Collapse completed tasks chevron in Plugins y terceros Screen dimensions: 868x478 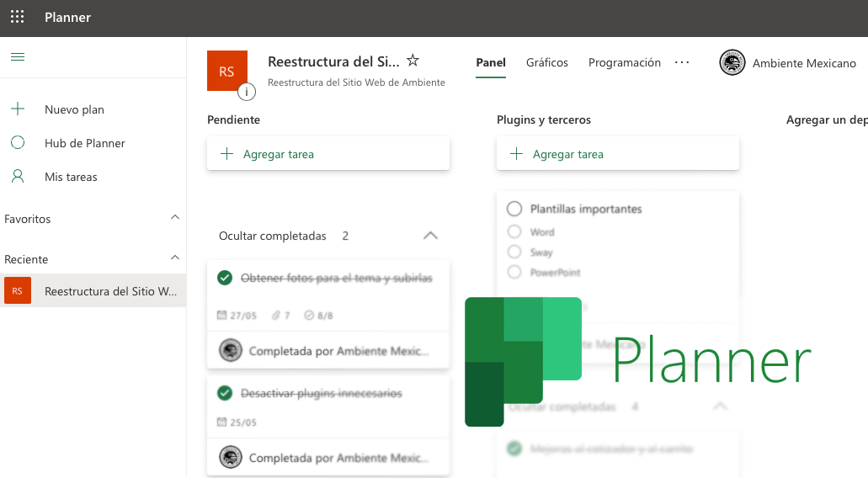720,406
